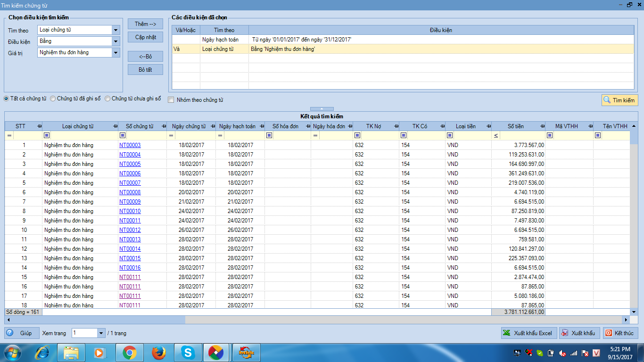Open Firefox from taskbar

159,353
